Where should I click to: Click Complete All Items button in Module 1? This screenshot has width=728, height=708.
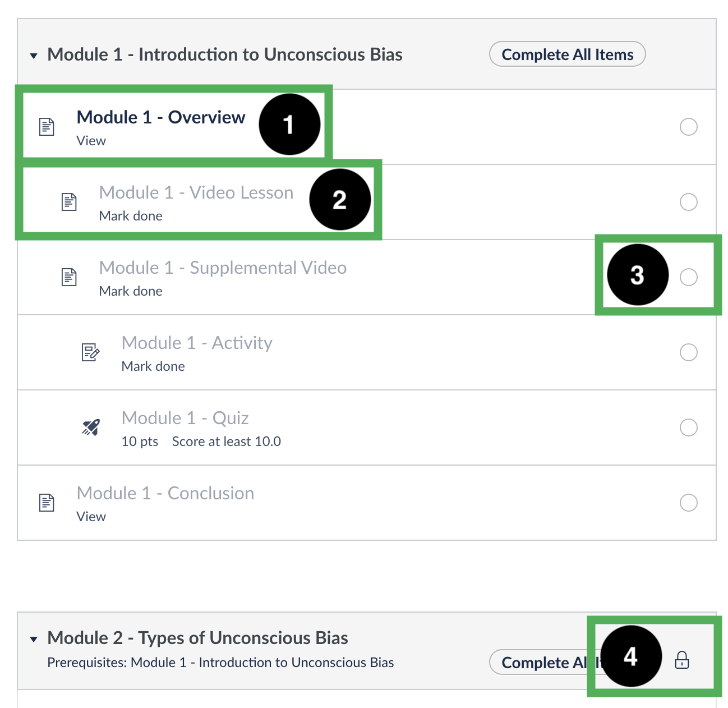(x=567, y=54)
